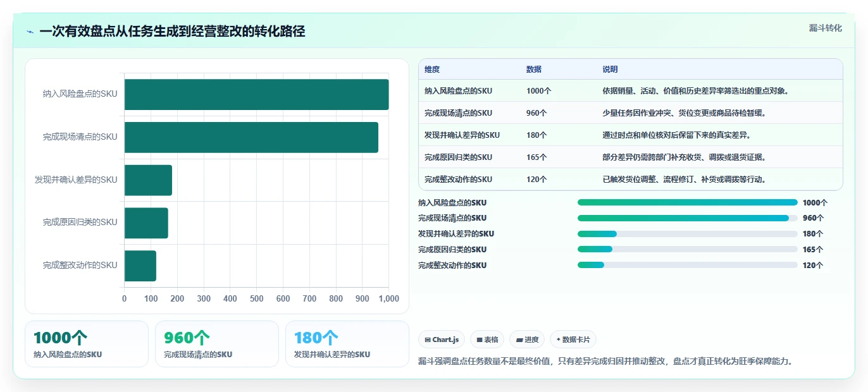Click the 120个 table cell
Screen dimensions: 868x392
pos(536,180)
